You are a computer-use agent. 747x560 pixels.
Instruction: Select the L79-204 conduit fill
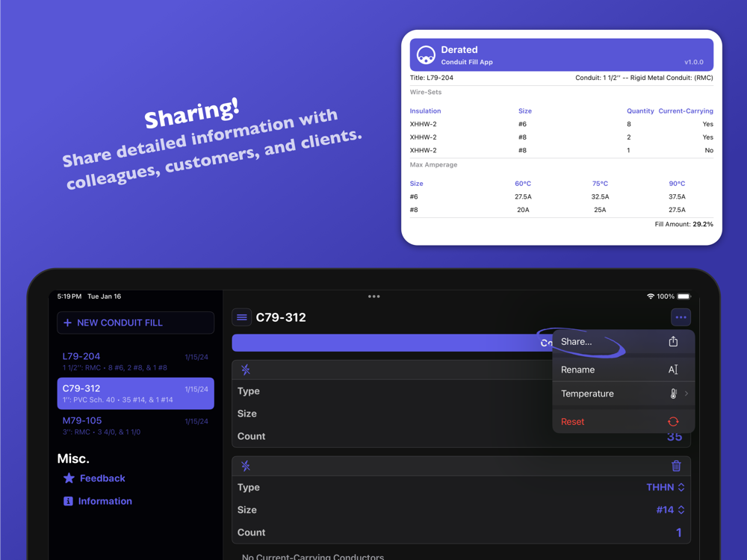[x=135, y=361]
